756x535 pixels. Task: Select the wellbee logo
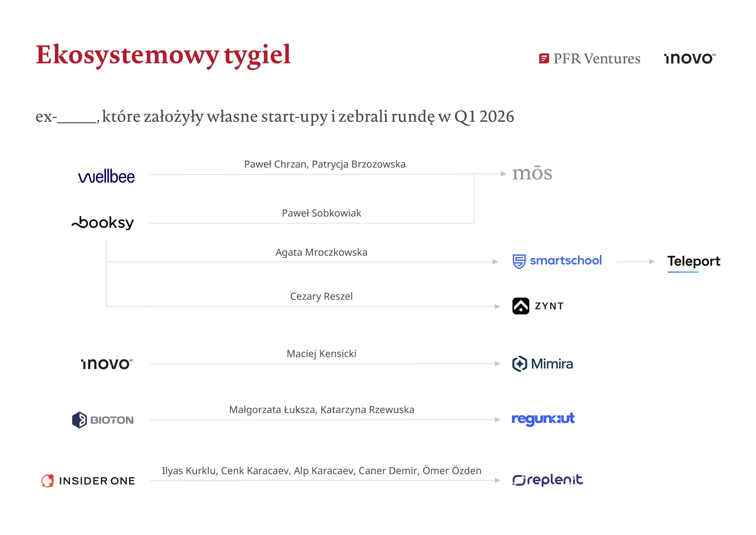click(x=106, y=176)
